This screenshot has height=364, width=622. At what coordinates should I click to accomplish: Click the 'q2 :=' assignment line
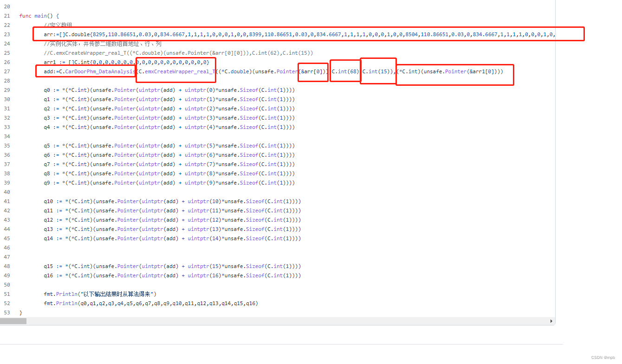pos(169,109)
